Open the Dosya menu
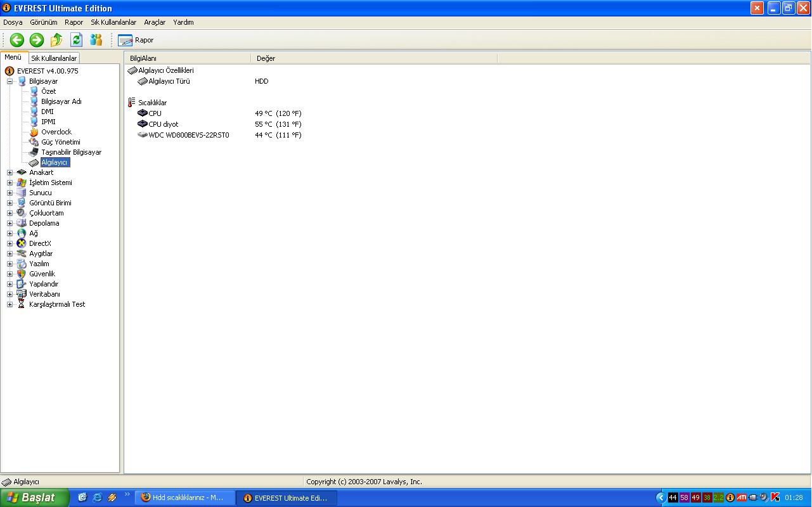This screenshot has width=812, height=507. [13, 22]
